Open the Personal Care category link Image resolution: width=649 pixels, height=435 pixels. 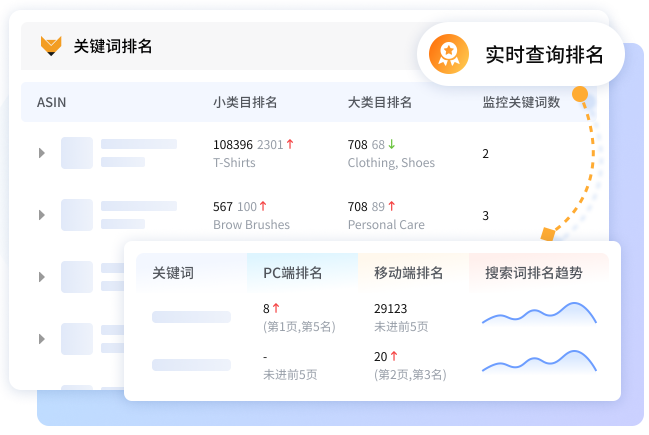(386, 225)
